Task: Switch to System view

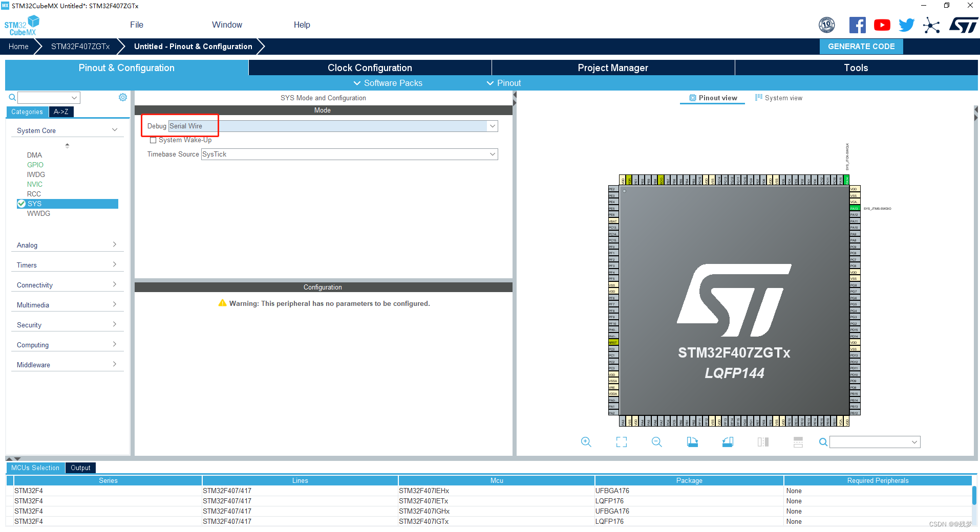Action: click(x=779, y=98)
